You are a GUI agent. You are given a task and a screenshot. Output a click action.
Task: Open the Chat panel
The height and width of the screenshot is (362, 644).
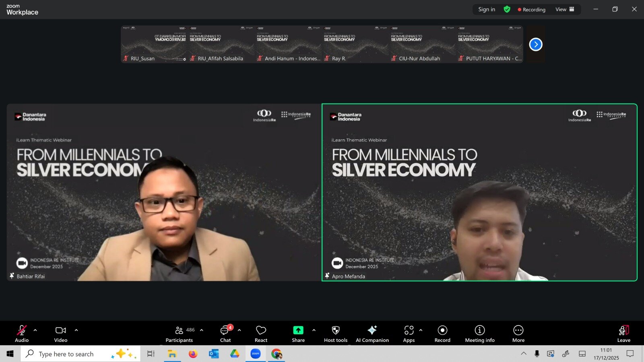(225, 333)
